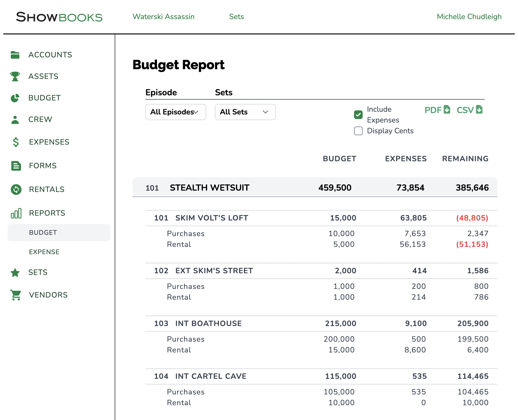Screen dimensions: 518x420
Task: Click Purchases under Skim Volt's Loft
Action: [186, 234]
